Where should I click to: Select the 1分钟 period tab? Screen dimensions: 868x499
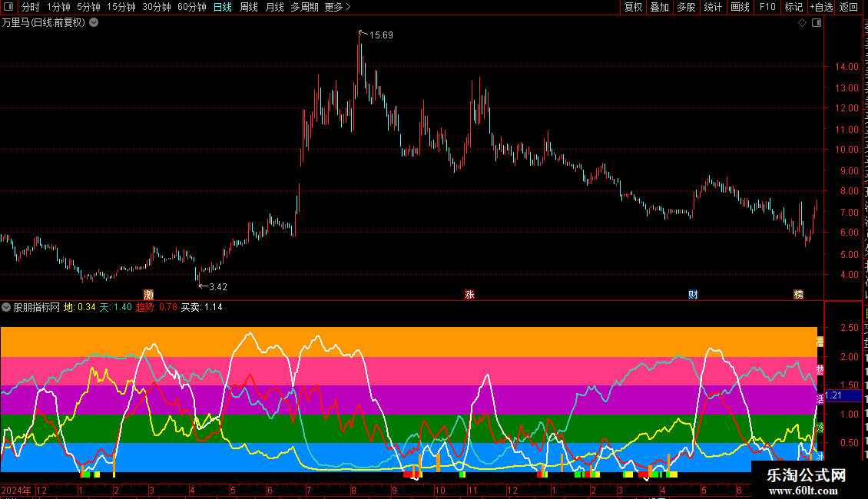pos(58,7)
